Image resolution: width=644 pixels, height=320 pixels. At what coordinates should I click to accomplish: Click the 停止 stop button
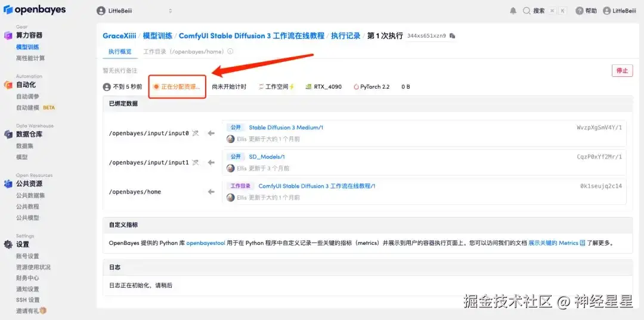coord(622,70)
